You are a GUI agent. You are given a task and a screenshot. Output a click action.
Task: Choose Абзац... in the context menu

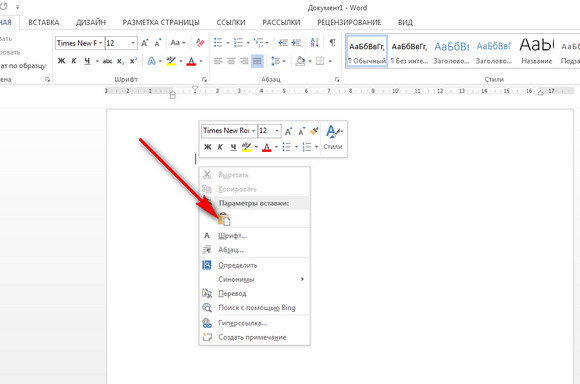click(254, 250)
